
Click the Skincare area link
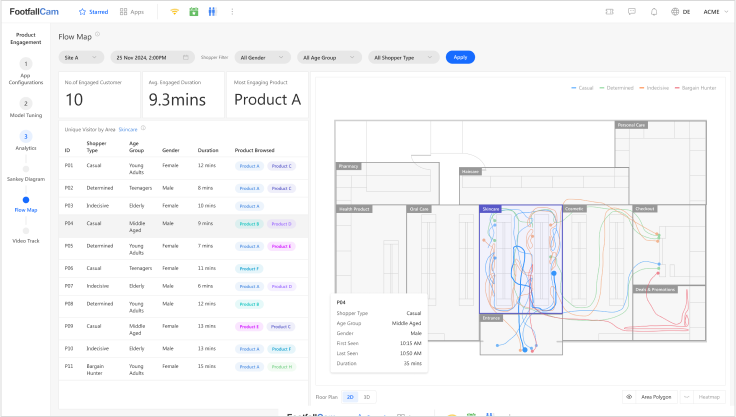[127, 129]
